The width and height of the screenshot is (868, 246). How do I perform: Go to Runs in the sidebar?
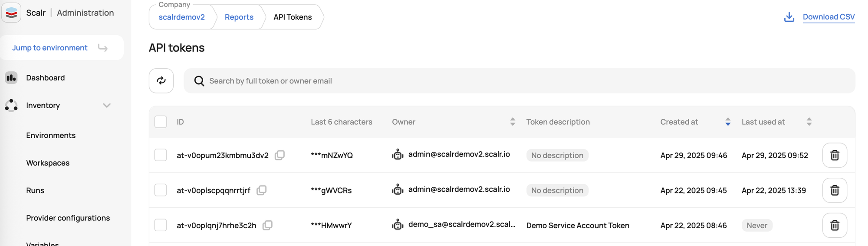35,190
